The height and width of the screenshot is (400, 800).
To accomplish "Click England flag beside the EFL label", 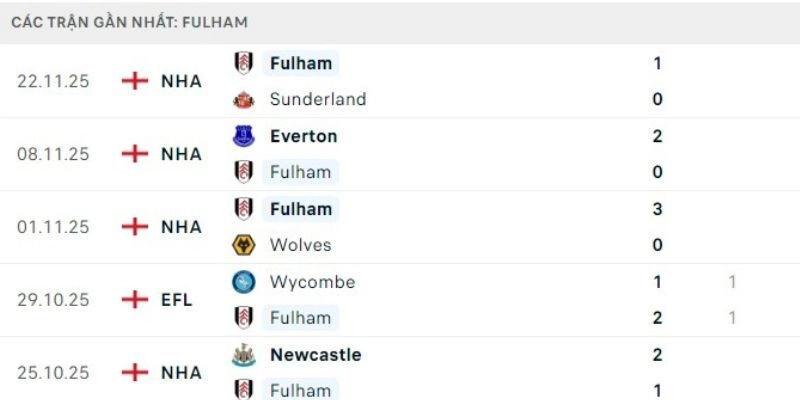I will coord(134,299).
